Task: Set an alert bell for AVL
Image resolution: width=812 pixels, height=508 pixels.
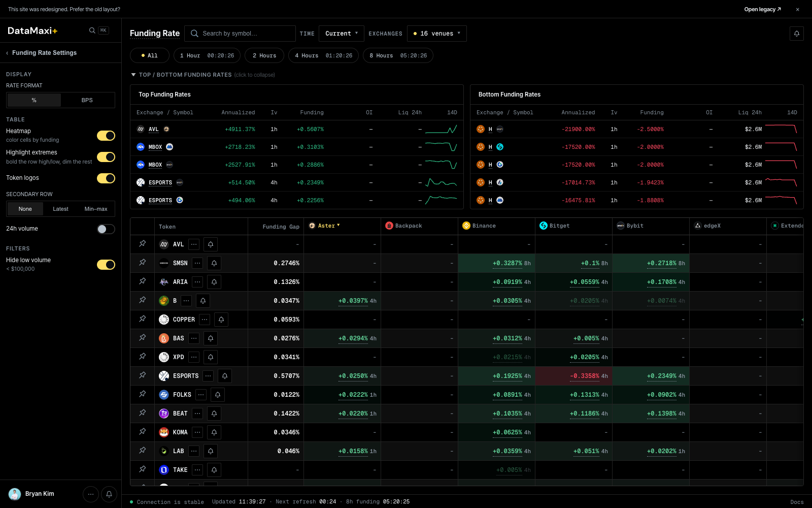Action: pos(211,244)
